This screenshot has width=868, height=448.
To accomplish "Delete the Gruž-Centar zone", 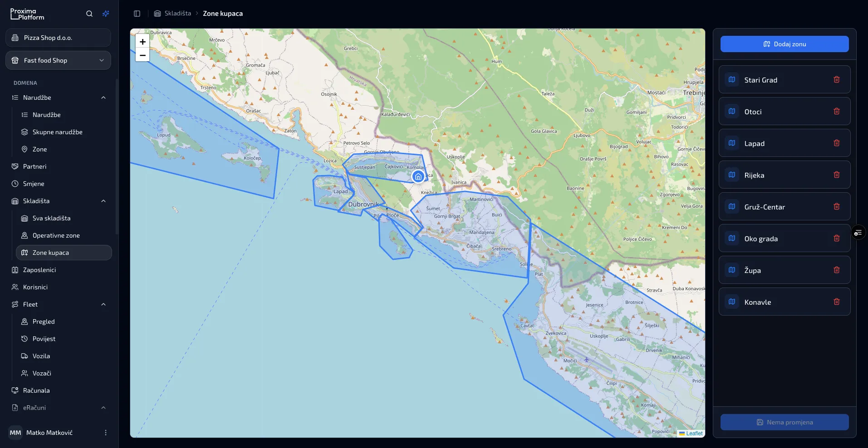I will (x=837, y=207).
